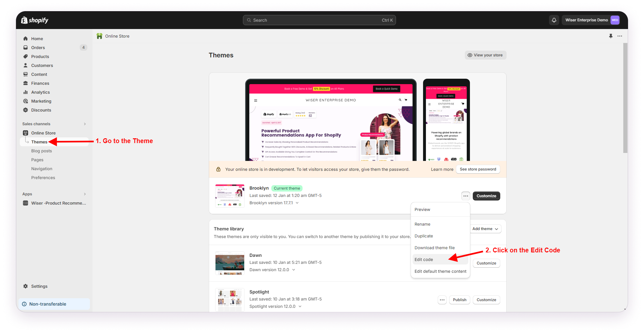The height and width of the screenshot is (333, 644).
Task: Expand Spotlight version 12.0.0 details
Action: (x=300, y=307)
